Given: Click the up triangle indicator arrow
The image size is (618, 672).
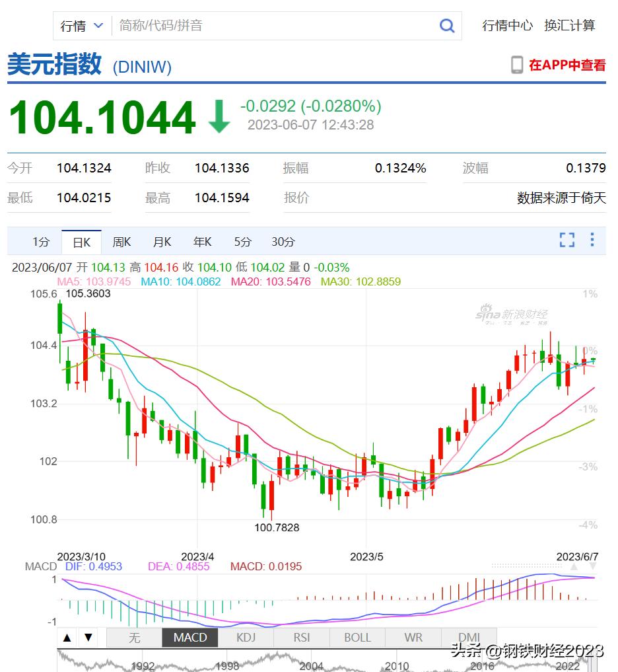Looking at the screenshot, I should tap(67, 638).
